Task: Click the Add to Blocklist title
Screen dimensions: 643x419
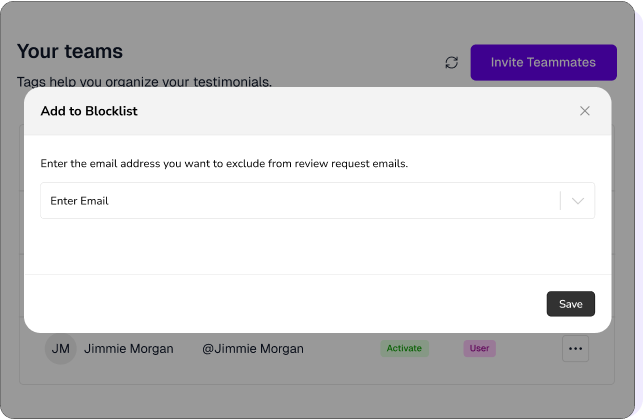Action: pyautogui.click(x=89, y=111)
